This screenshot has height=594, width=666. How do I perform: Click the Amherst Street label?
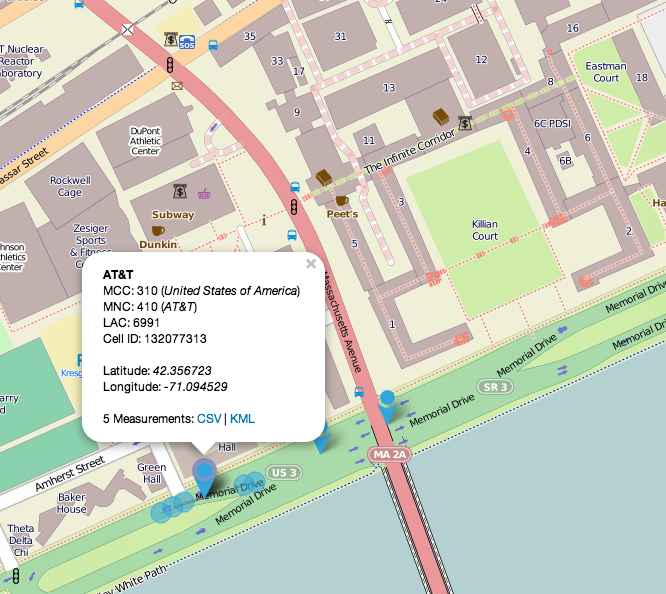(x=70, y=473)
